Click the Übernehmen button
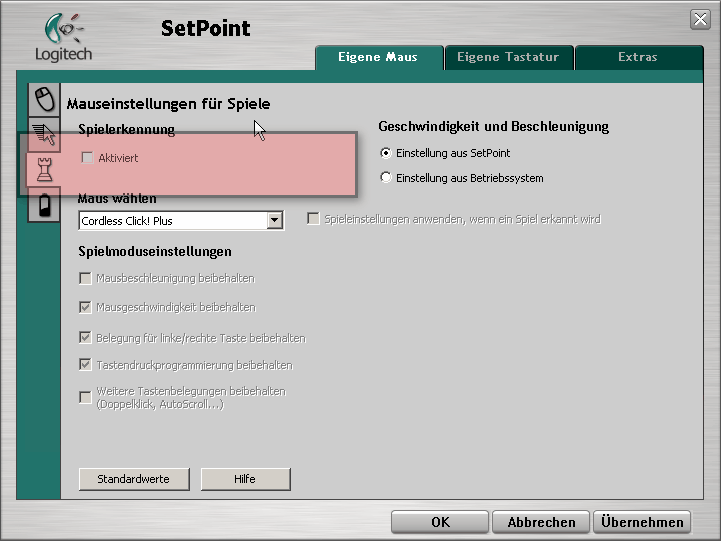Image resolution: width=721 pixels, height=541 pixels. (x=642, y=522)
